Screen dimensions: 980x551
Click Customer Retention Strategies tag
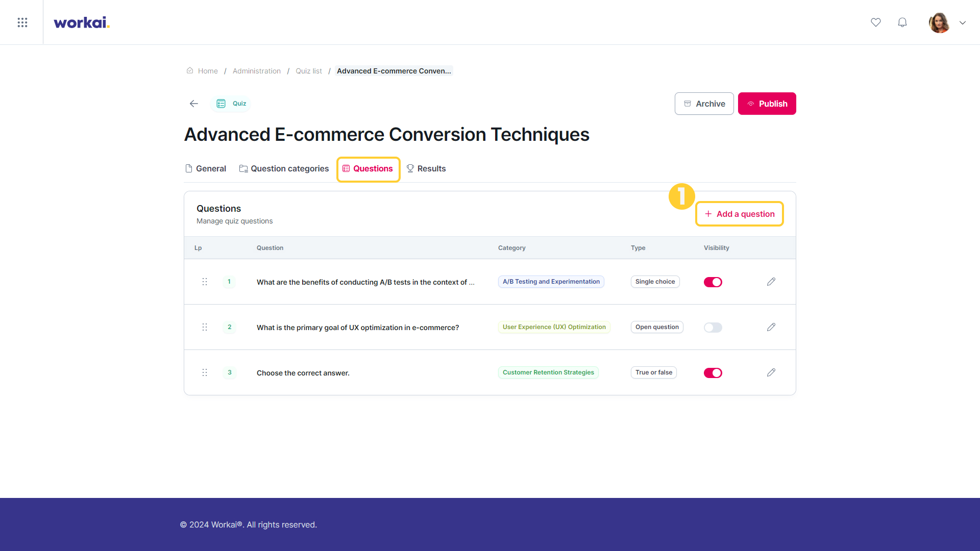click(x=548, y=372)
